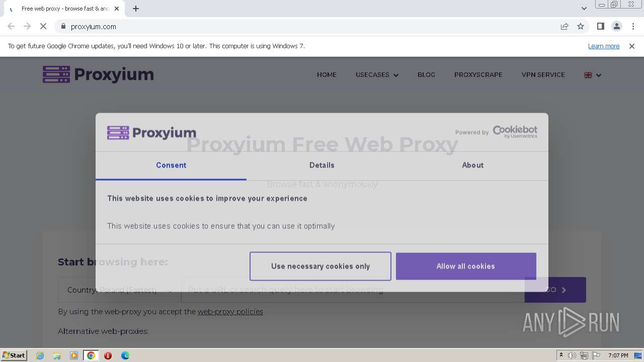Image resolution: width=644 pixels, height=362 pixels.
Task: Switch to the About tab
Action: (x=473, y=165)
